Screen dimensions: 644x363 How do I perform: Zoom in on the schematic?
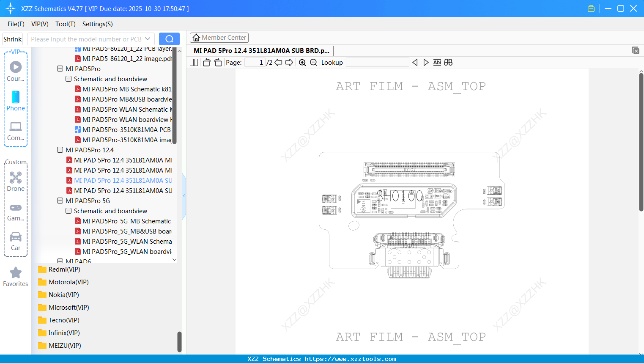tap(302, 63)
